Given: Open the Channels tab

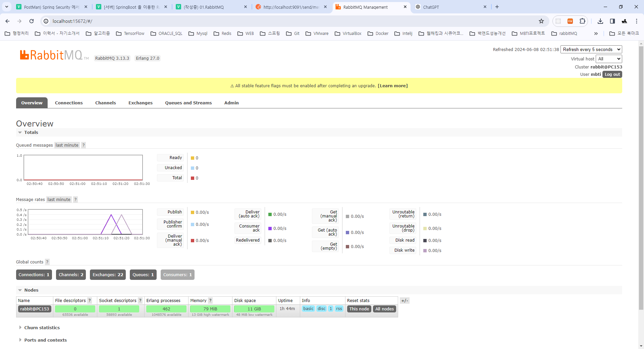Looking at the screenshot, I should coord(106,103).
